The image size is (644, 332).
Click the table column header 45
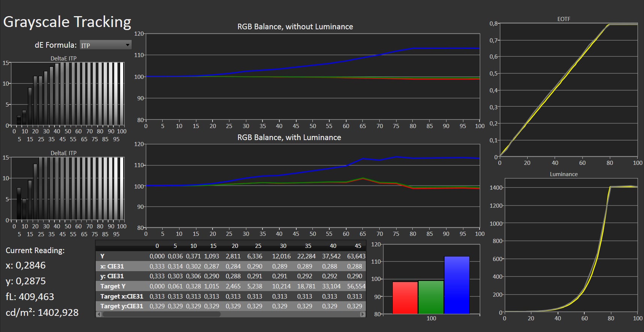point(358,246)
